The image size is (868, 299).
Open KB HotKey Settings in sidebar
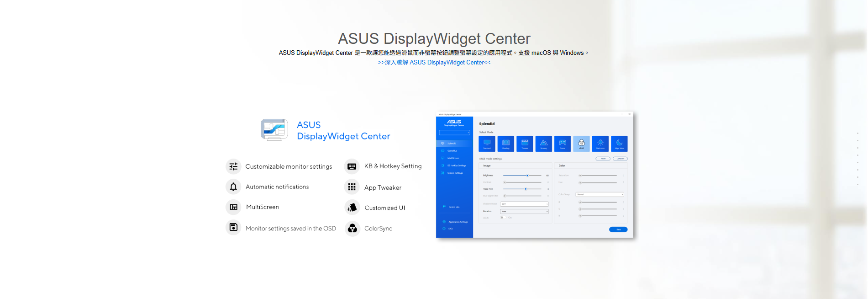click(x=454, y=166)
